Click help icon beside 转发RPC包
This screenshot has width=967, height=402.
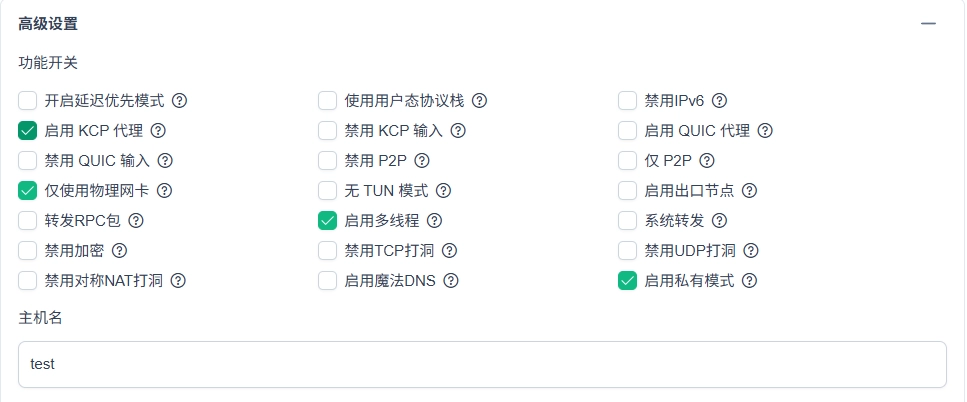(x=136, y=220)
